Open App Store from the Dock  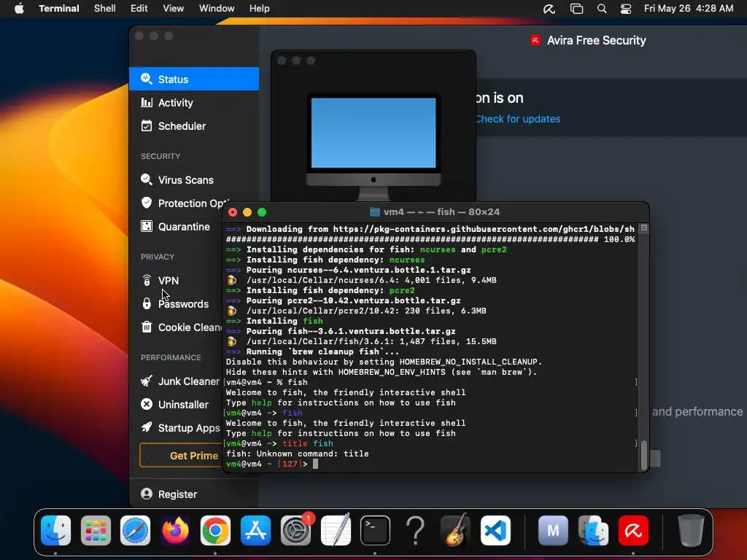click(x=256, y=530)
